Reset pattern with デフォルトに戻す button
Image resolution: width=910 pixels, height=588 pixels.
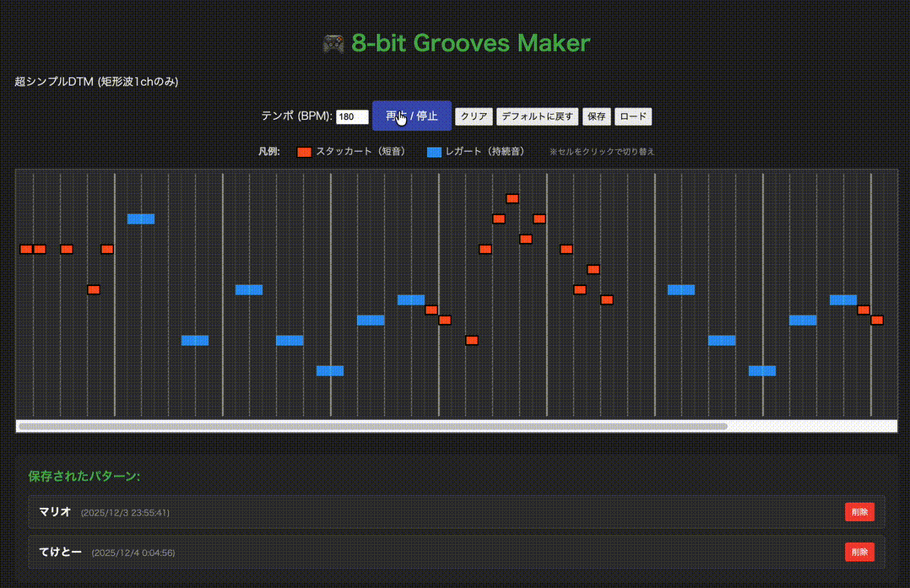click(x=538, y=116)
